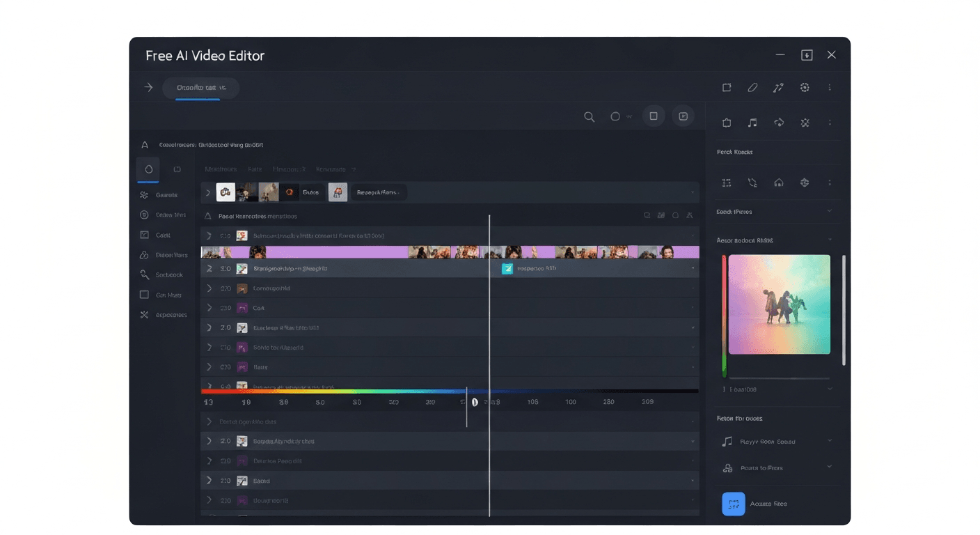Click the back arrow at the top left

pos(148,87)
